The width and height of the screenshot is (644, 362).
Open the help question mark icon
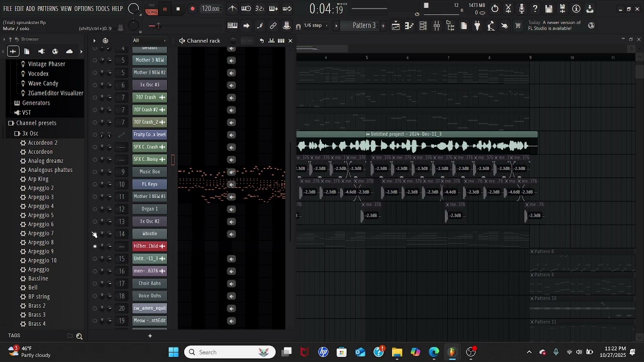point(535,9)
